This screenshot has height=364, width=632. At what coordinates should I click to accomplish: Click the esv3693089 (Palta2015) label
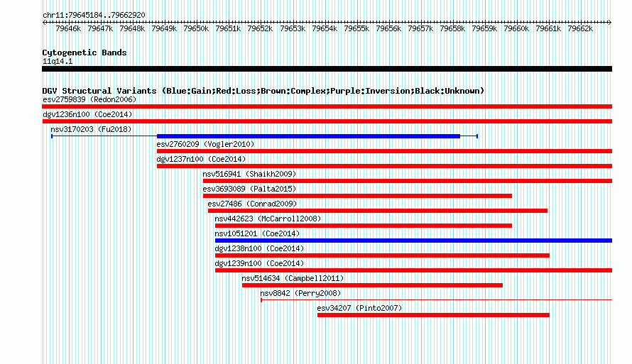coord(249,189)
